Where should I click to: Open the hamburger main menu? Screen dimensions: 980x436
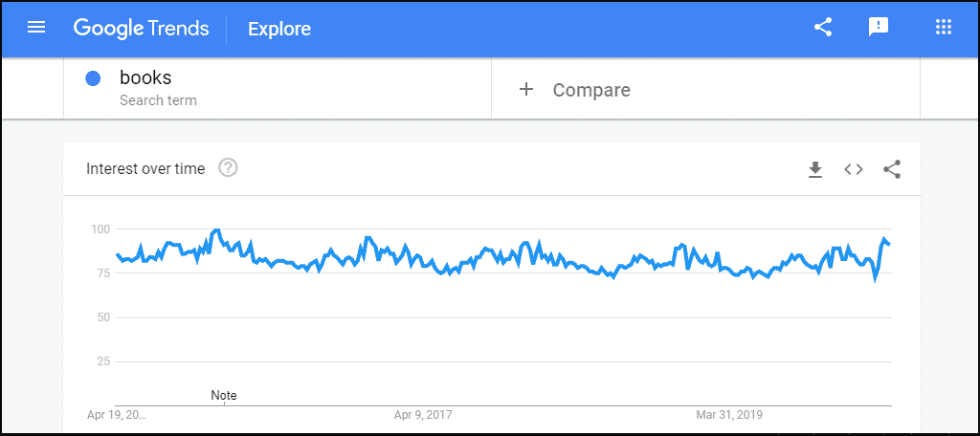pyautogui.click(x=37, y=28)
